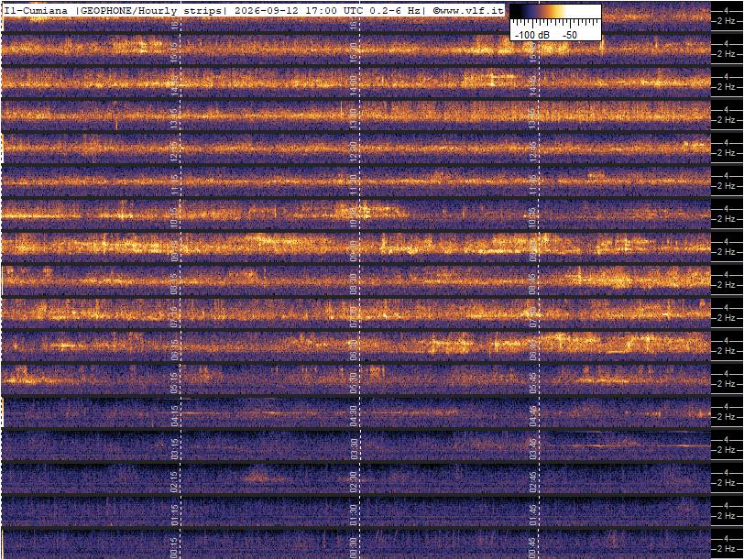Click the "00:45" time marker
Viewport: 744px width, 560px height.
pos(533,548)
